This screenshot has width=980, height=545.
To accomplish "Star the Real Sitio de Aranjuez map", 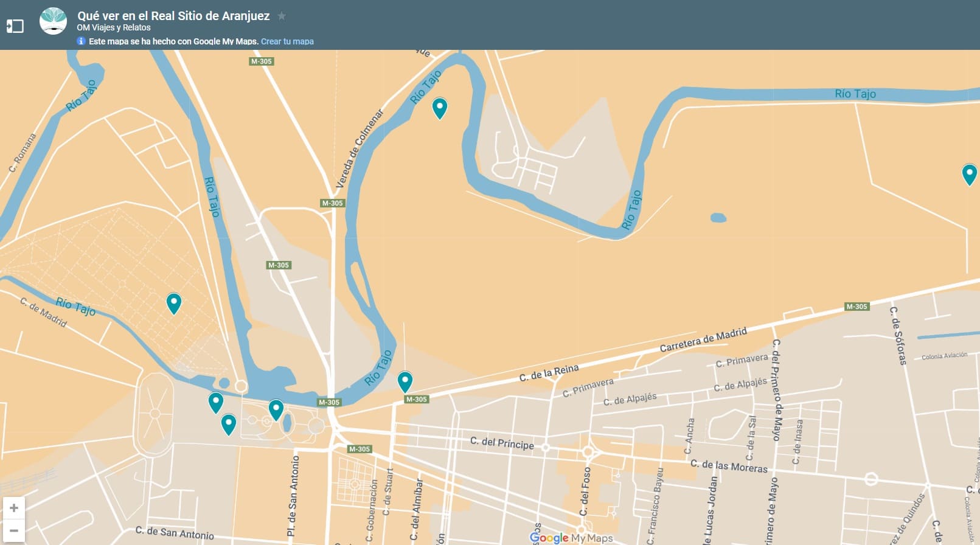I will click(x=282, y=16).
